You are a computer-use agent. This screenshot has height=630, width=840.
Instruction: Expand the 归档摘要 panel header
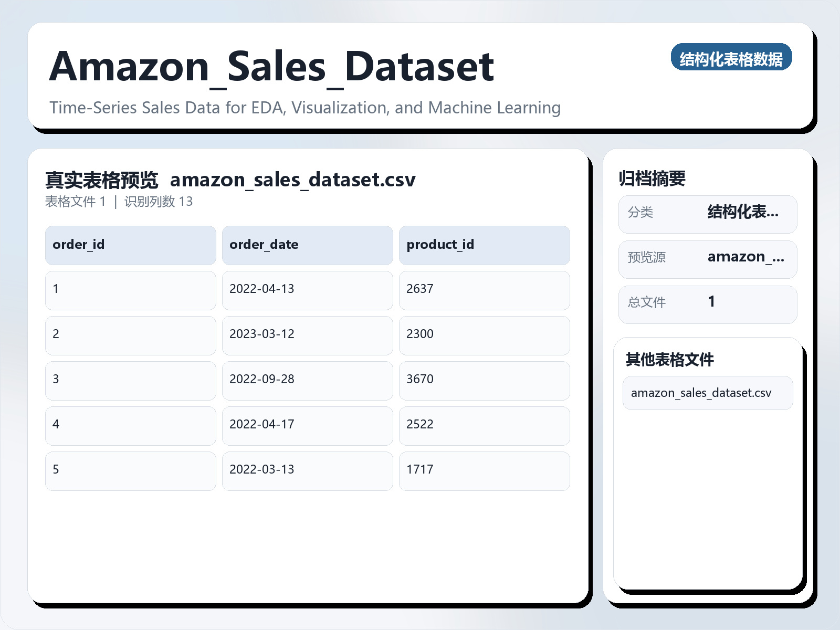pos(654,177)
